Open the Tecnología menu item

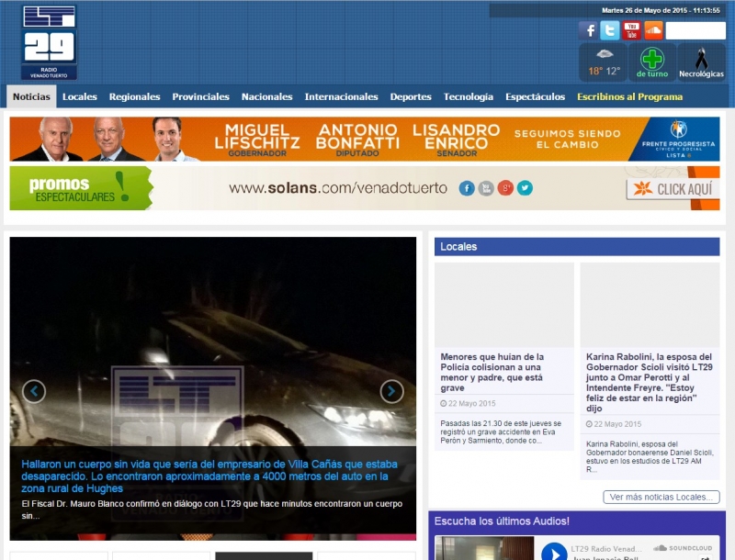[469, 97]
